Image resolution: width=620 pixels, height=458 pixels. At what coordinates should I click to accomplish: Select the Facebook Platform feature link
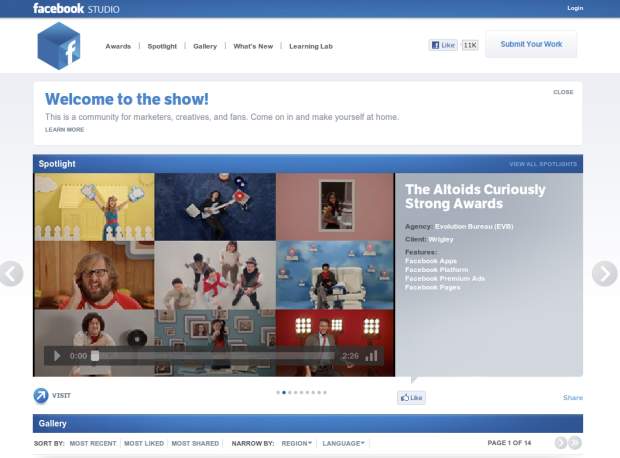click(x=437, y=270)
